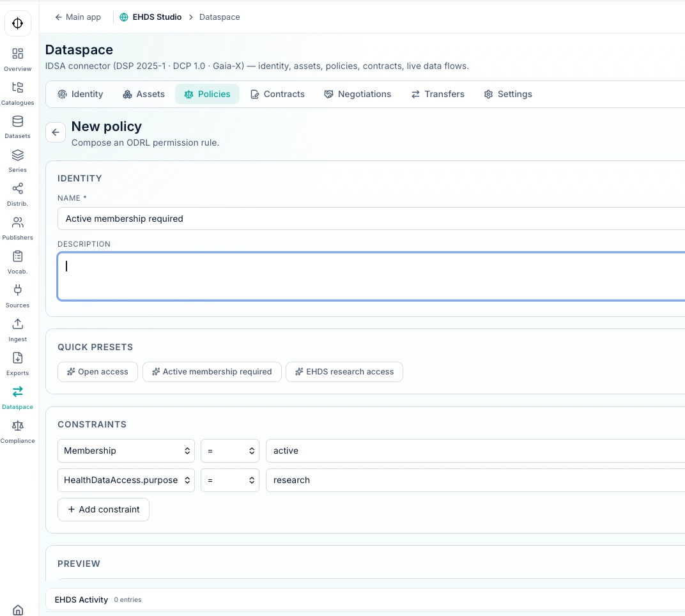Switch to the Contracts tab
This screenshot has width=685, height=616.
[277, 94]
